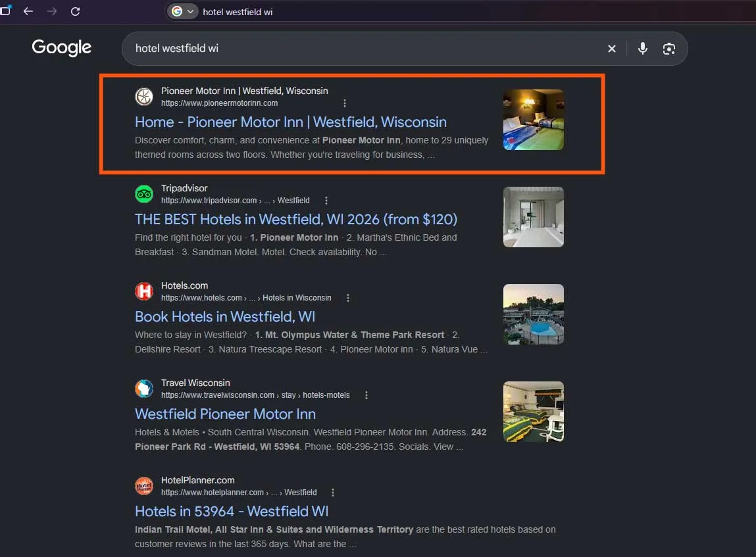Open Westfield Pioneer Motor Inn link
The image size is (756, 557).
click(x=225, y=414)
